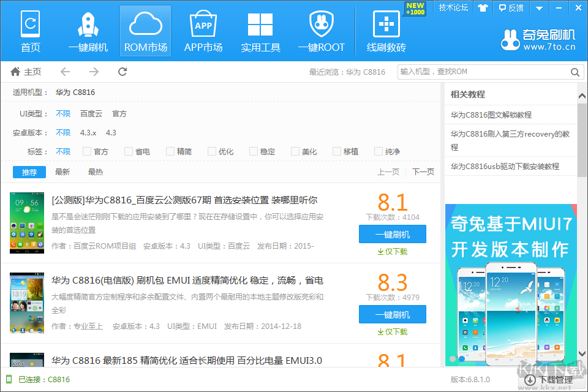Open the skin T-shirt icon
Screen dimensions: 588x392
click(x=483, y=8)
